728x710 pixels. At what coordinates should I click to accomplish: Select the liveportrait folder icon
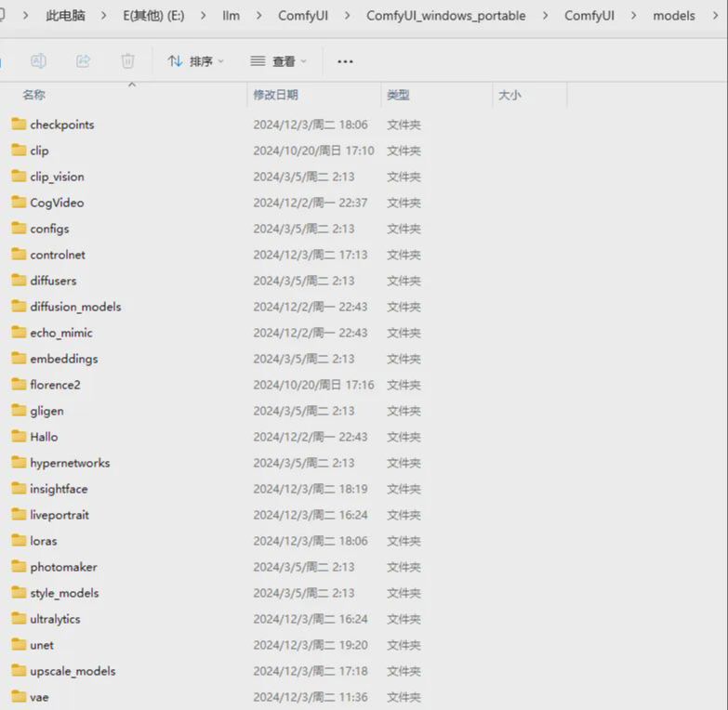tap(19, 514)
